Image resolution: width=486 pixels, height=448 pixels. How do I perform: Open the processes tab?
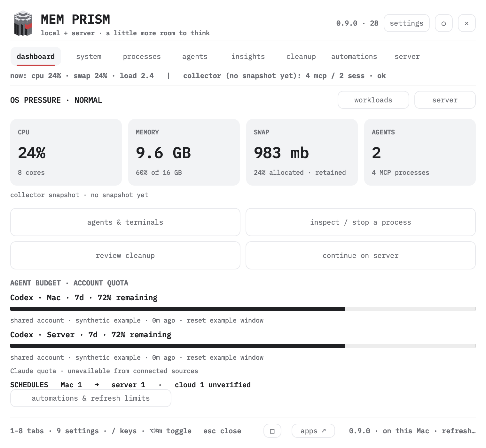142,57
